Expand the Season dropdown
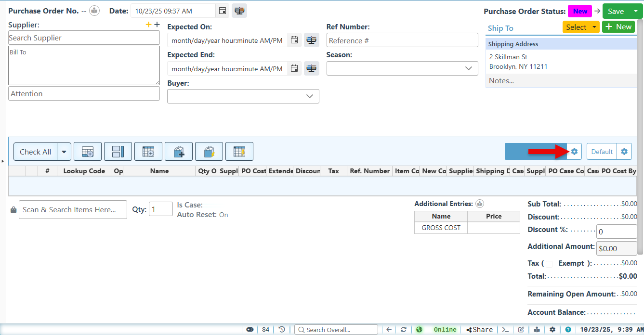 tap(402, 68)
